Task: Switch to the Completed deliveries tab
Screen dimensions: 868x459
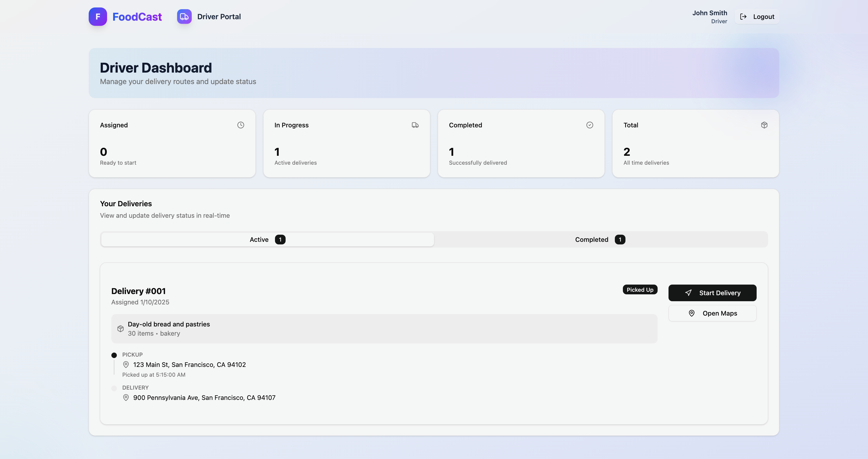Action: [600, 240]
